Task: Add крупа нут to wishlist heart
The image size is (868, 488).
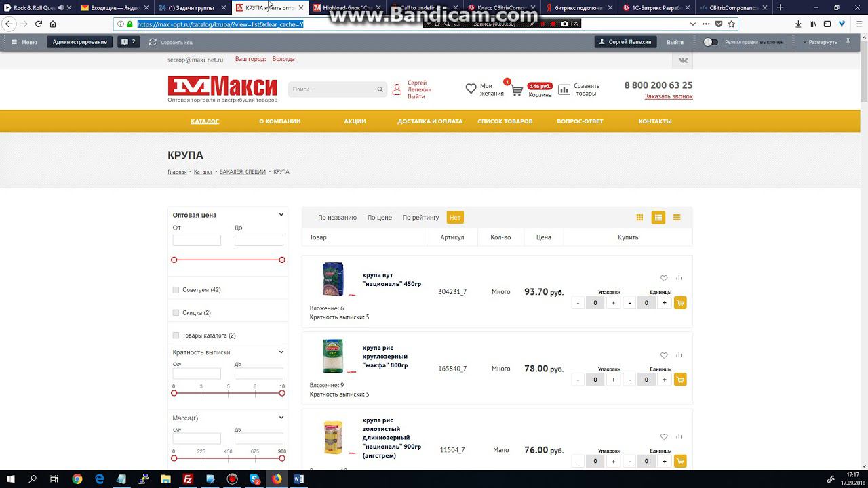Action: (x=664, y=278)
